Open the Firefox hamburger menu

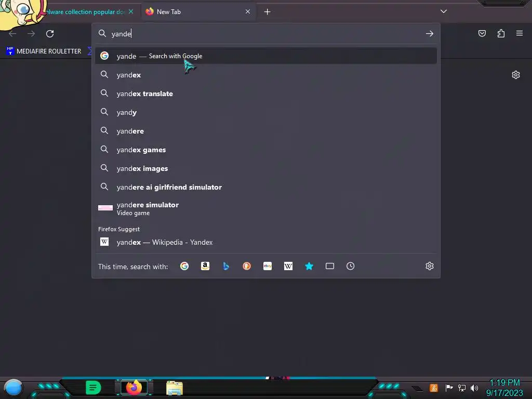tap(520, 33)
